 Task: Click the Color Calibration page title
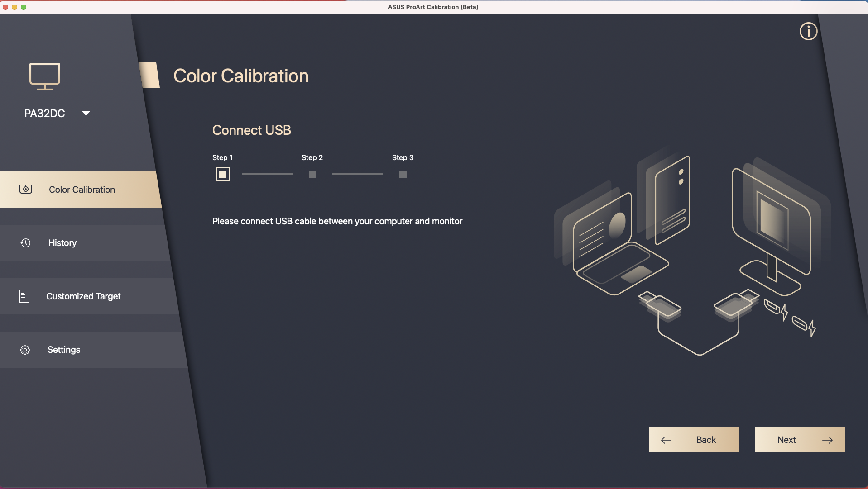click(x=241, y=76)
